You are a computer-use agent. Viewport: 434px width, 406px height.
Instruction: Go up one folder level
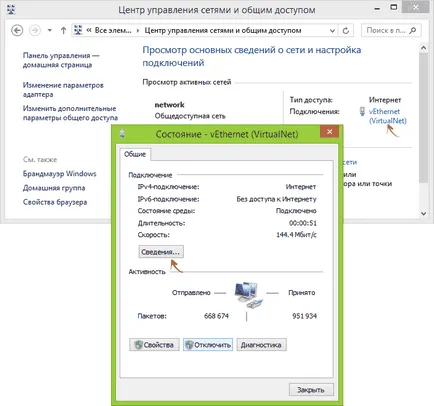[x=63, y=31]
